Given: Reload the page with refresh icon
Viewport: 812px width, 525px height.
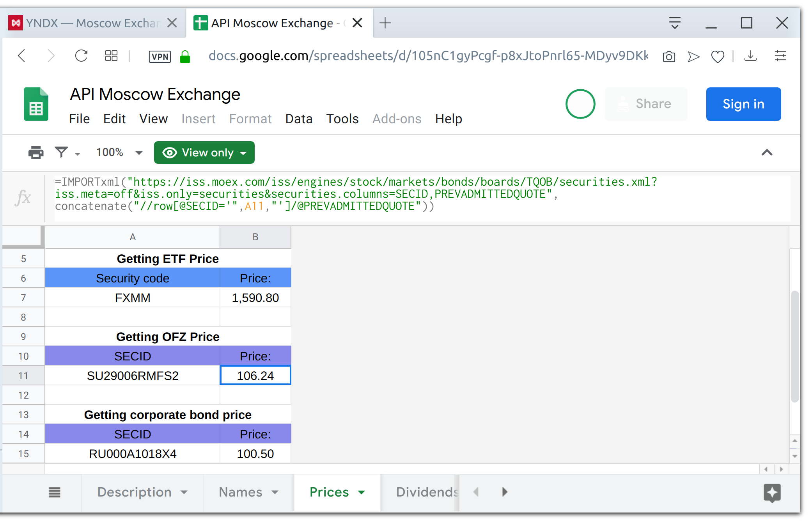Looking at the screenshot, I should tap(81, 56).
